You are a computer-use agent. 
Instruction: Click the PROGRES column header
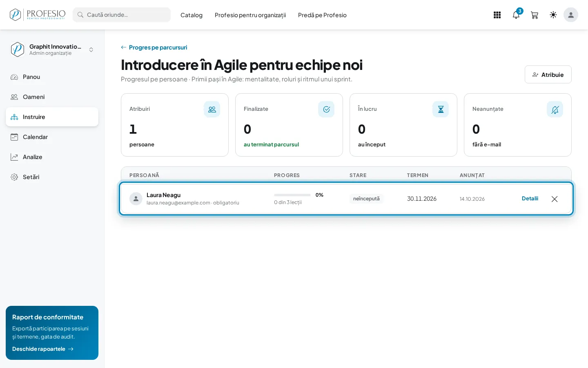[x=287, y=175]
